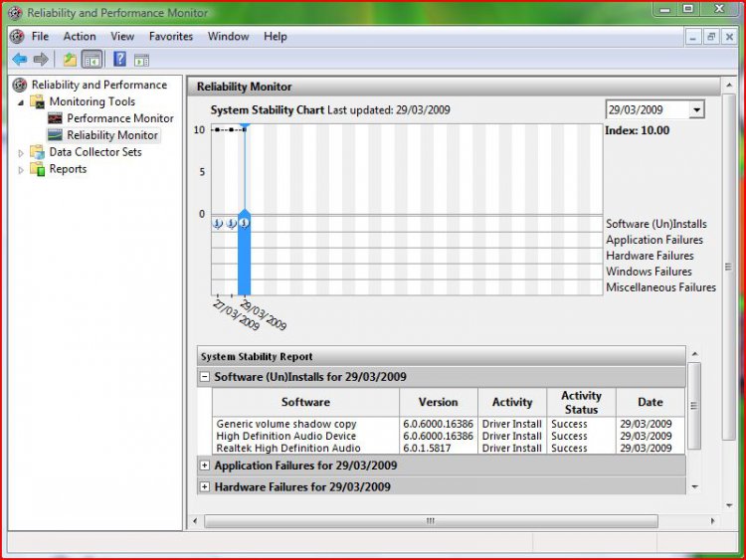This screenshot has height=560, width=746.
Task: Click the second software install info marker
Action: [231, 223]
